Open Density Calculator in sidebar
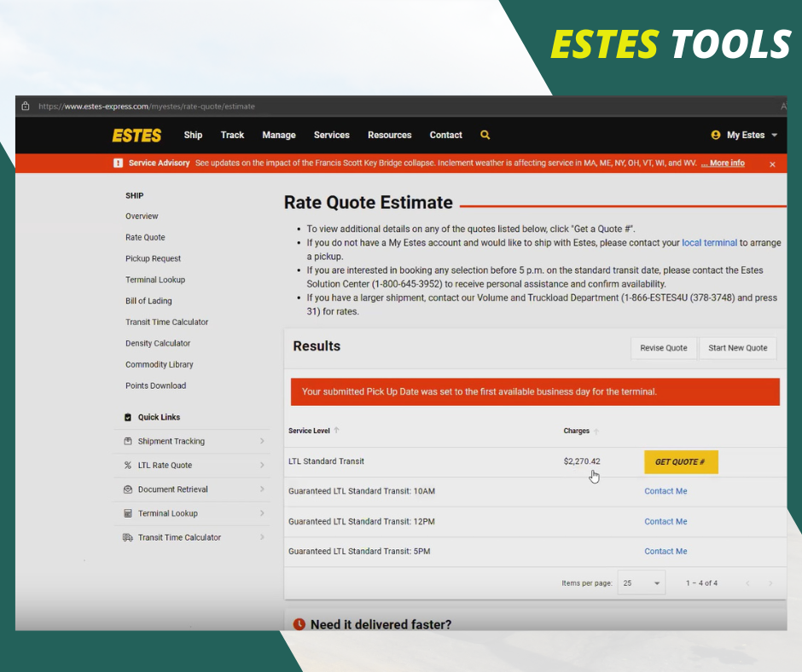Screen dimensions: 802x672 pyautogui.click(x=158, y=343)
